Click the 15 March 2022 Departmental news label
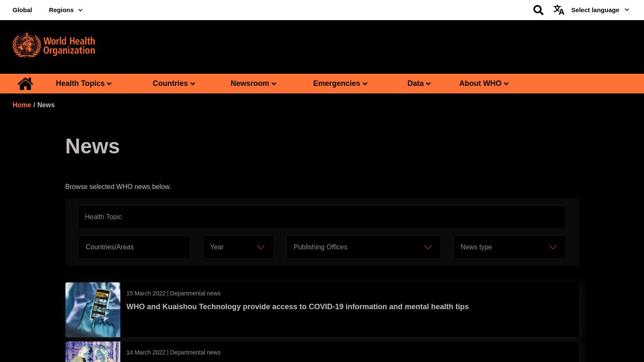Viewport: 644px width, 362px height. pos(174,293)
